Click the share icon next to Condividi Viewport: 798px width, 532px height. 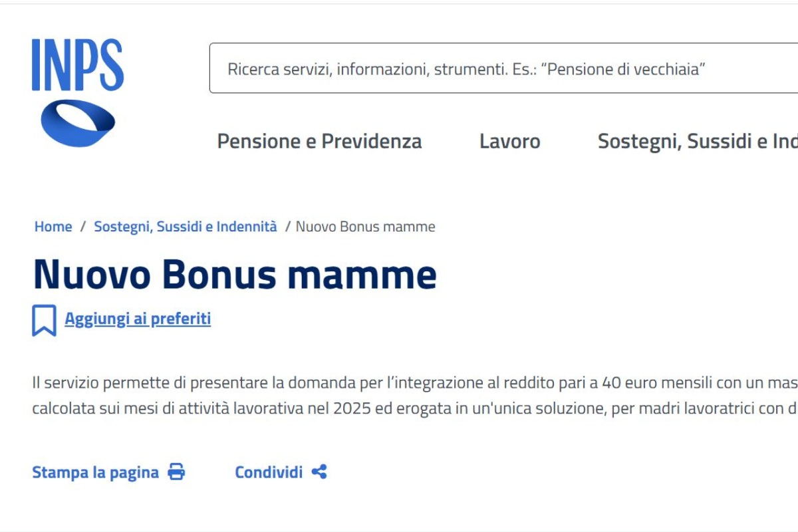pos(319,472)
